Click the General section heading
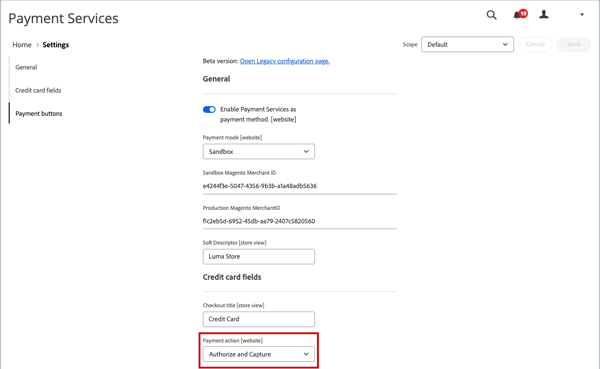The height and width of the screenshot is (369, 600). 216,79
